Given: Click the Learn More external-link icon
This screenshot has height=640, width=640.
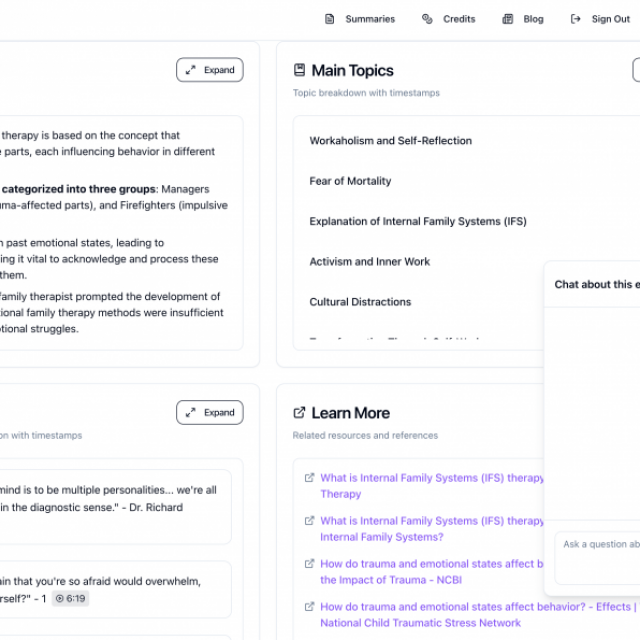Looking at the screenshot, I should coord(299,413).
